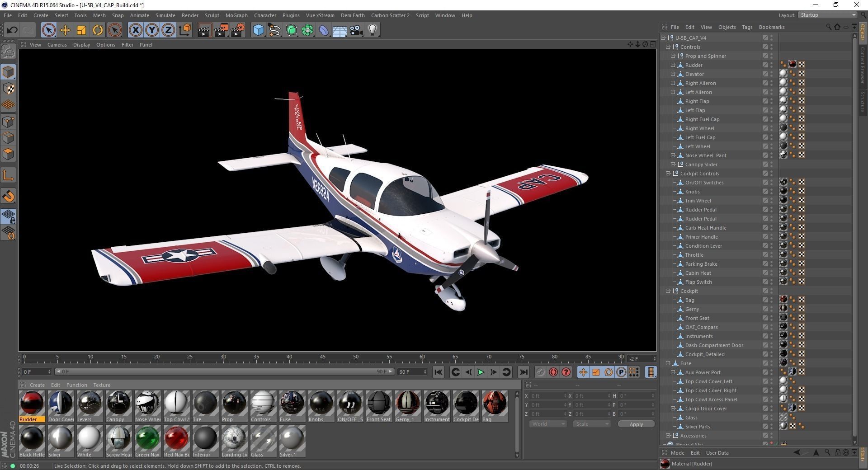
Task: Open the Sculpt menu
Action: pos(212,15)
